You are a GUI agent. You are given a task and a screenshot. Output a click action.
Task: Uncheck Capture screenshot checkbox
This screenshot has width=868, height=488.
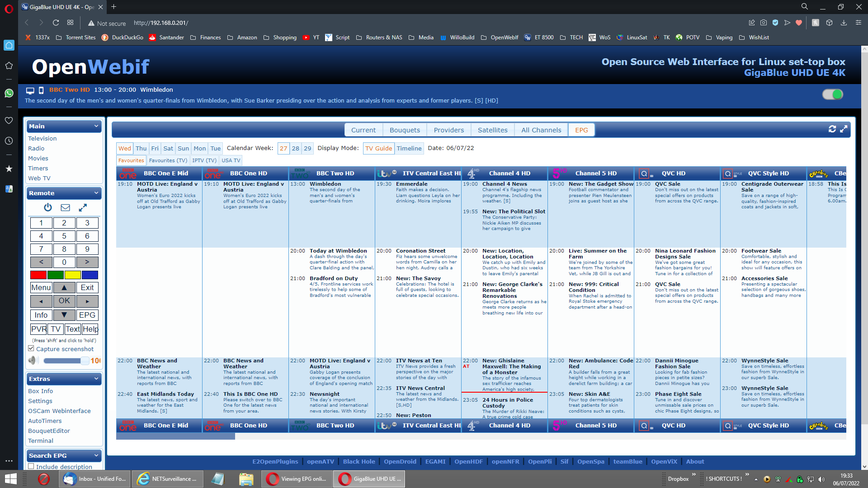pyautogui.click(x=31, y=348)
